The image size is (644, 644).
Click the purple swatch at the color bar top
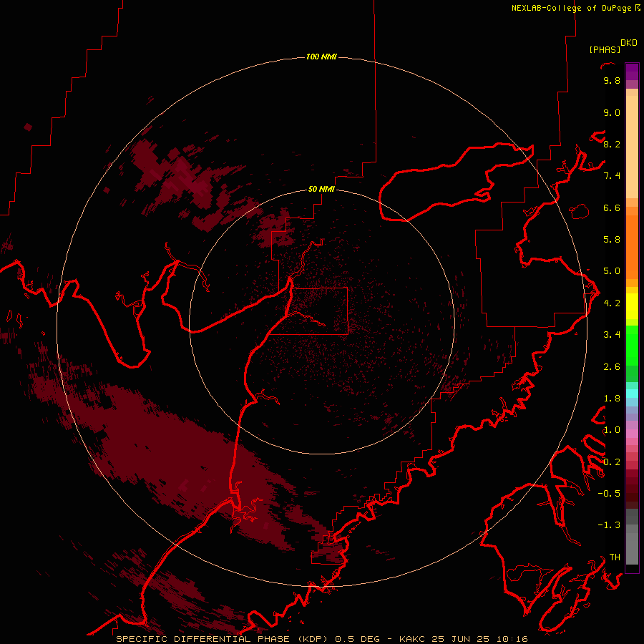632,72
